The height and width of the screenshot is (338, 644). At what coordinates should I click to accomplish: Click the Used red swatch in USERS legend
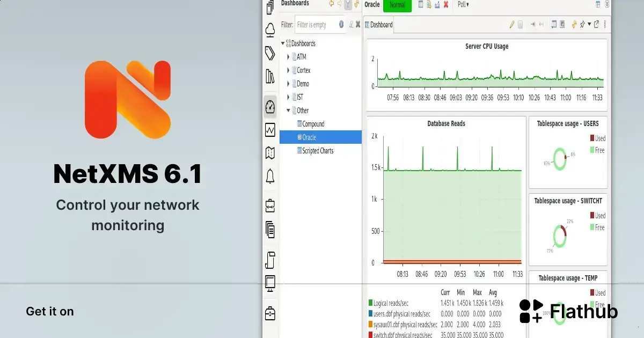click(x=592, y=138)
